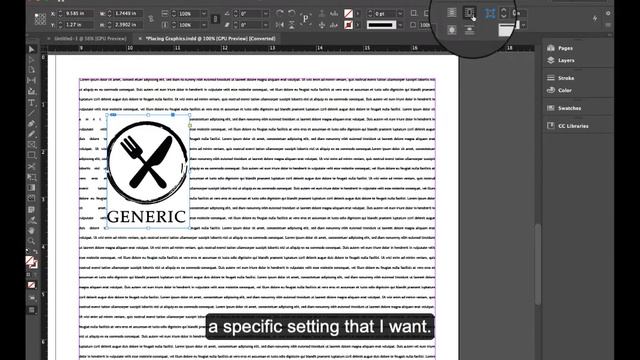Open the Swatches panel
Screen dimensions: 640x360
564,108
